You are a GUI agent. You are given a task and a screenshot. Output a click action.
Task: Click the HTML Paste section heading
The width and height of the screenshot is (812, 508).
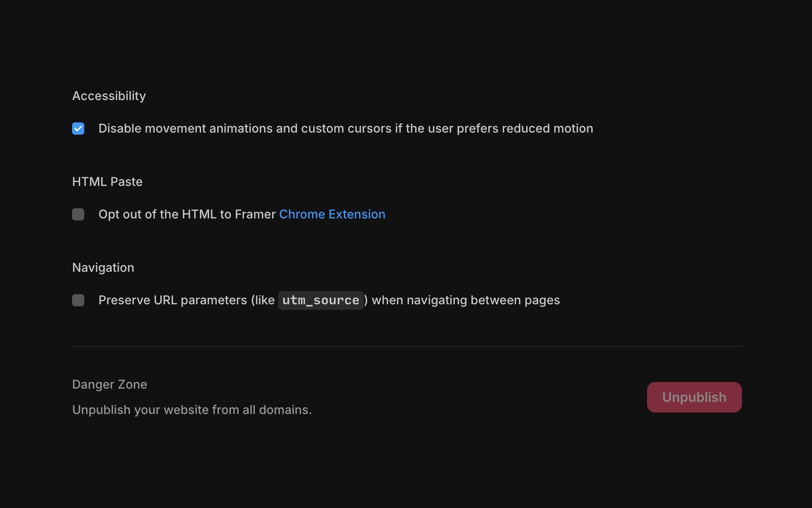pos(108,182)
